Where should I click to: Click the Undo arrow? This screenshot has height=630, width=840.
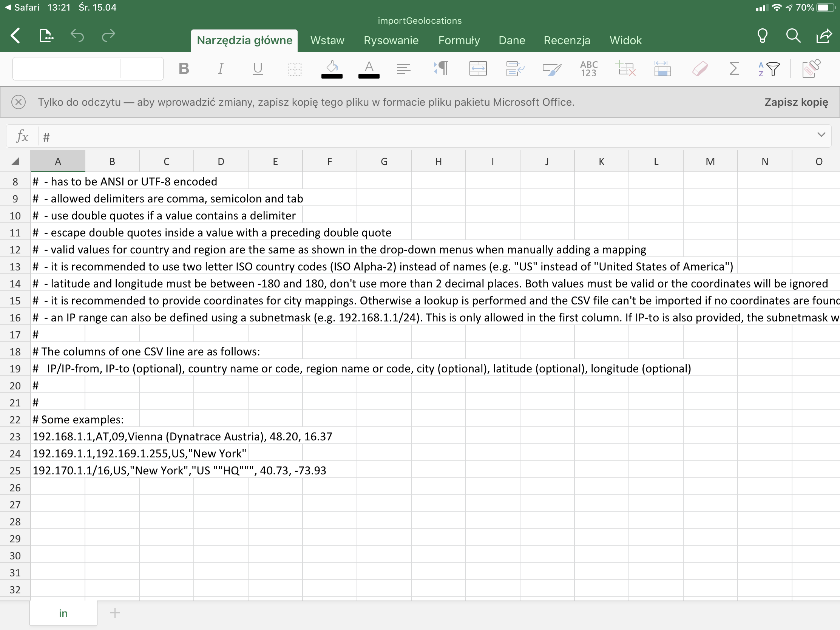point(77,36)
